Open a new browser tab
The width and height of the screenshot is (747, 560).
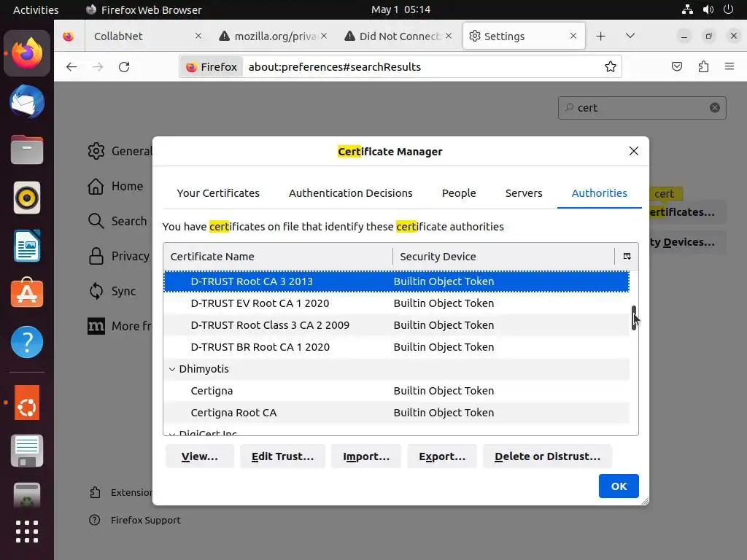coord(601,36)
